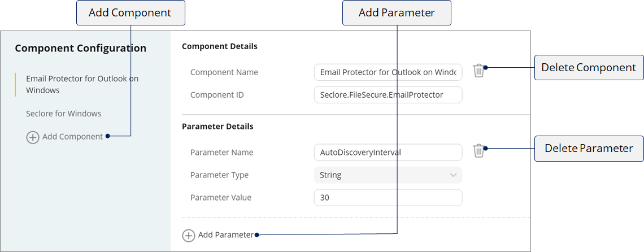The width and height of the screenshot is (644, 252).
Task: Click the Component ID label
Action: 217,95
